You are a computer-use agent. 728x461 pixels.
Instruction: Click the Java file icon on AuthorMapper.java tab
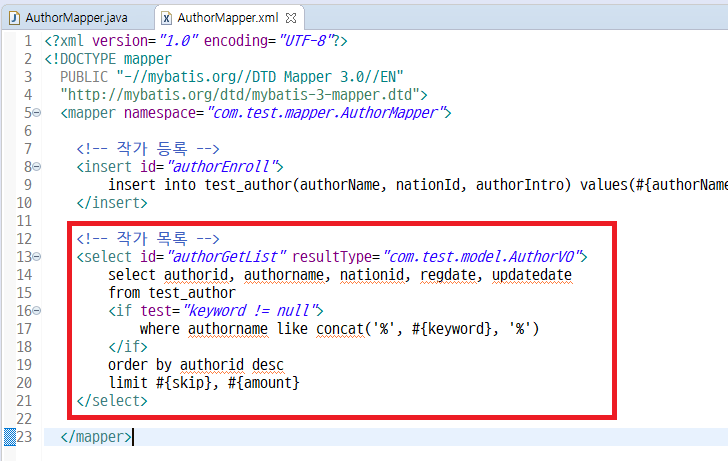[14, 18]
